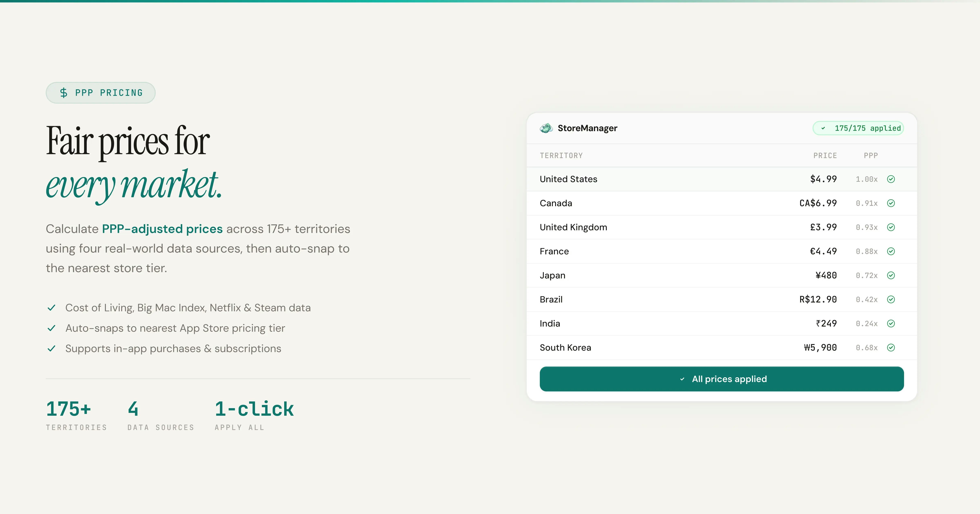Toggle the applied status for United Kingdom
The height and width of the screenshot is (514, 980).
[891, 227]
